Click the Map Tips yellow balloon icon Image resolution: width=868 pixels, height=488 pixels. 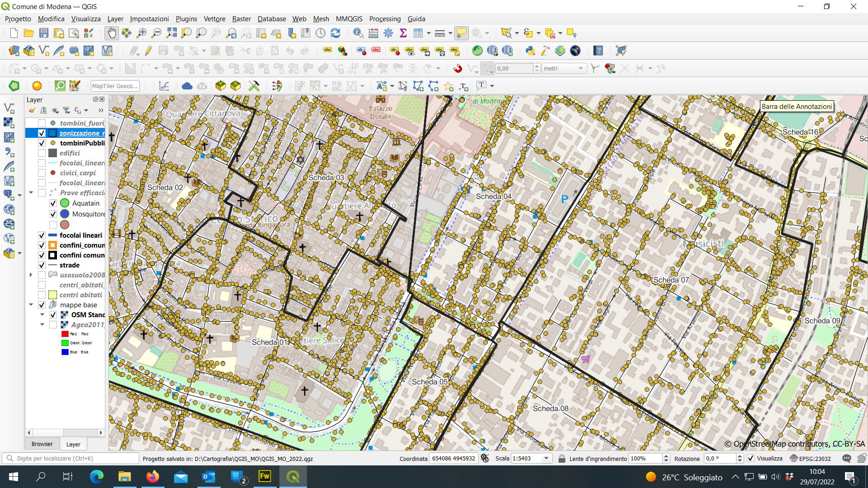pyautogui.click(x=461, y=33)
